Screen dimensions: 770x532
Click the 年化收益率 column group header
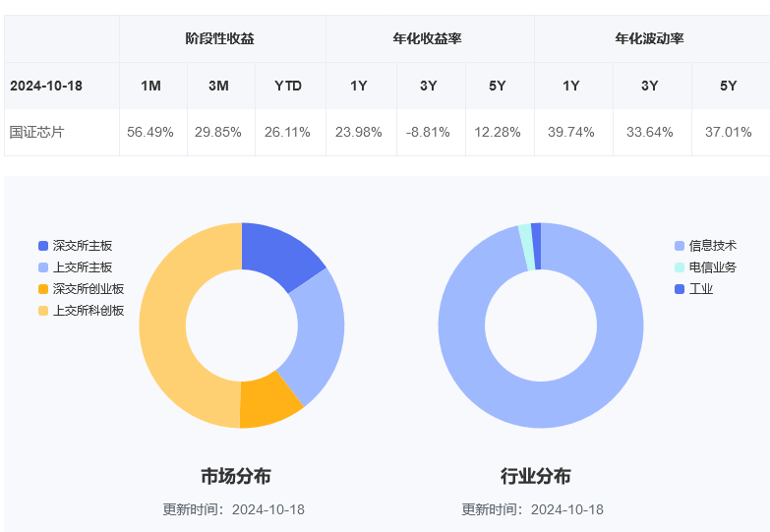pos(427,38)
